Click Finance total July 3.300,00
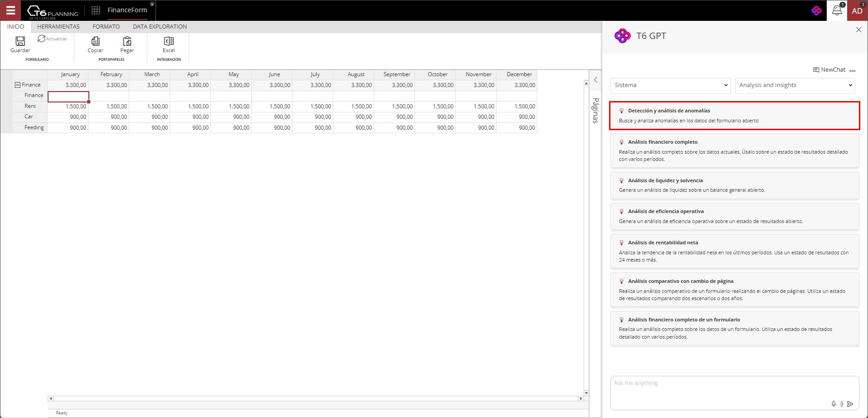Viewport: 868px width, 418px height. coord(313,85)
